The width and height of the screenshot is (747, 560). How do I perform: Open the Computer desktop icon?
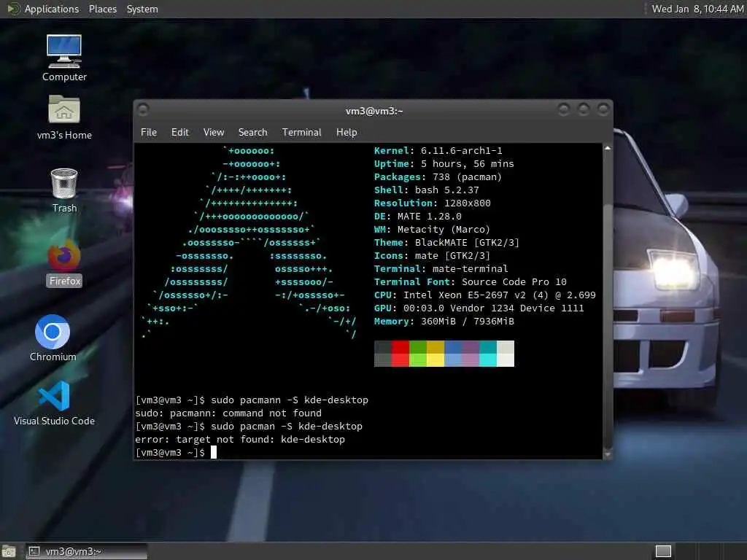64,57
